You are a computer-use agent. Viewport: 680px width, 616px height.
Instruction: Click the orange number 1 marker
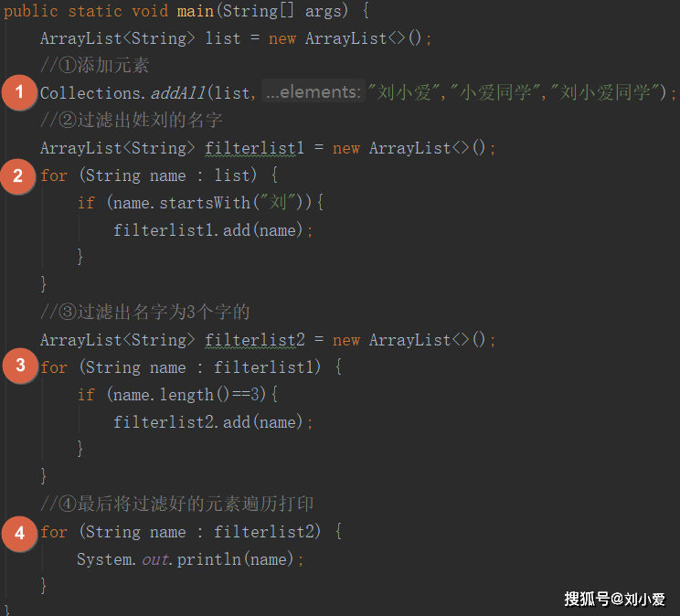coord(18,93)
